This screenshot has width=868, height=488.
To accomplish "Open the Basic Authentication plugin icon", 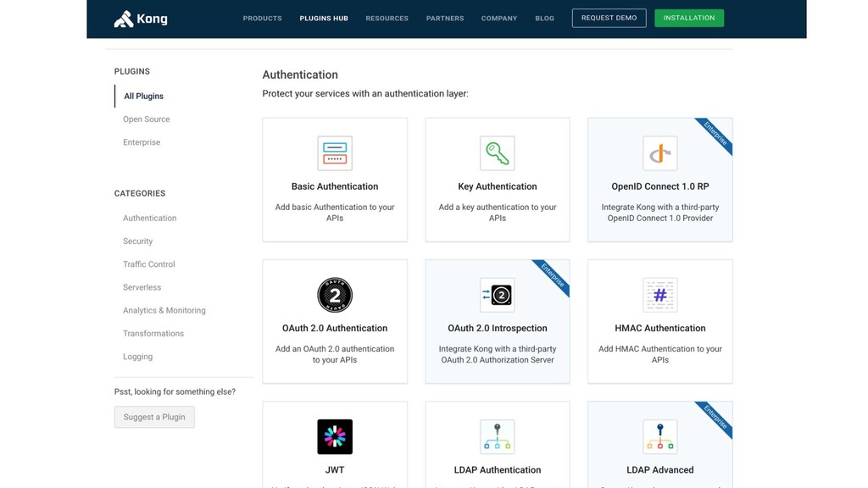I will coord(335,153).
